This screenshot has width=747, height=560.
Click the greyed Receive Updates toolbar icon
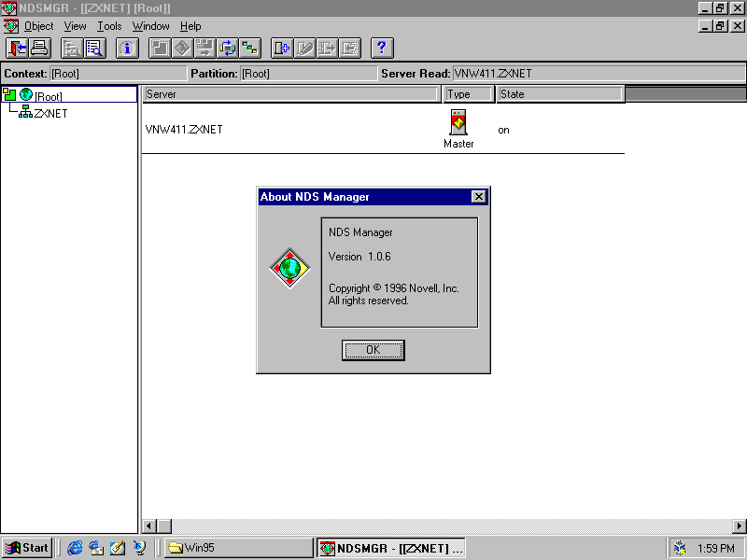coord(350,49)
